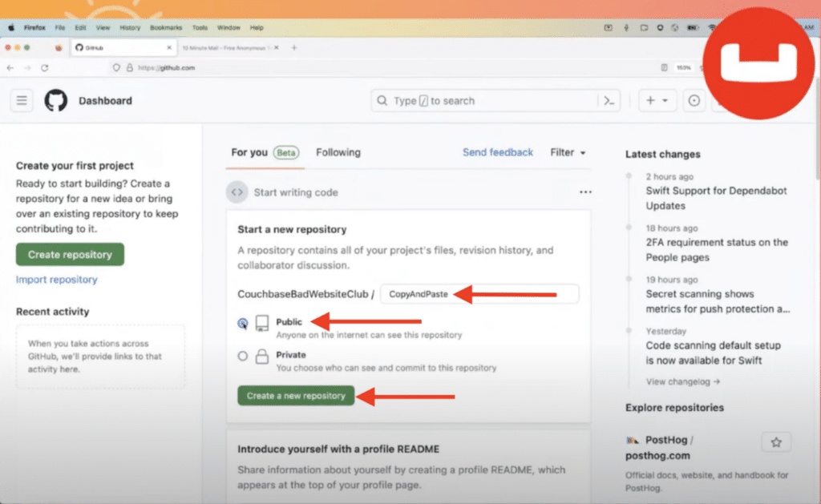The height and width of the screenshot is (504, 821).
Task: Open the hamburger navigation menu icon
Action: point(22,100)
